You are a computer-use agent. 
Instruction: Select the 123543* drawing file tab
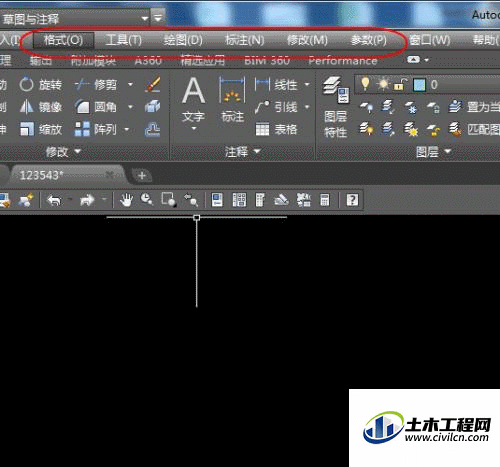click(67, 175)
